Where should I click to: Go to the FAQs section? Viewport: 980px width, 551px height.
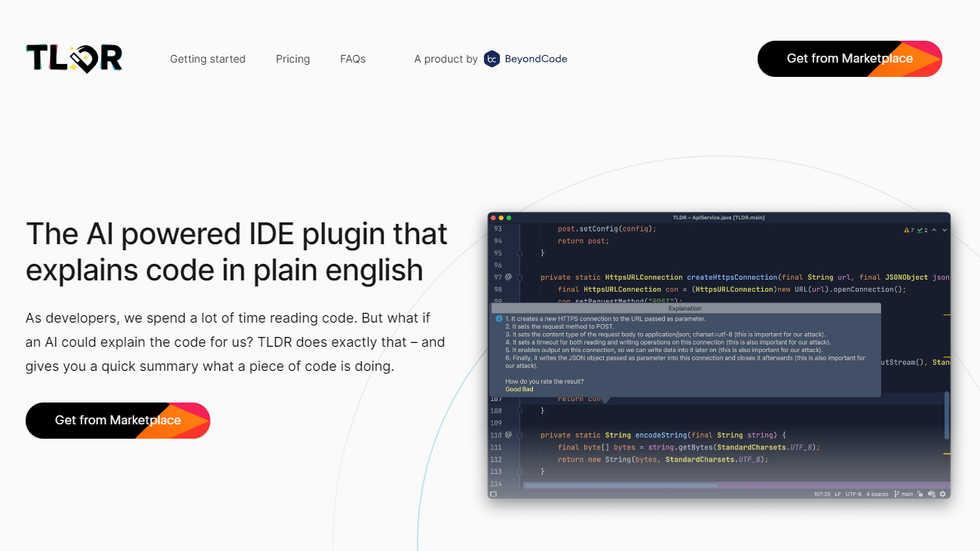tap(353, 59)
